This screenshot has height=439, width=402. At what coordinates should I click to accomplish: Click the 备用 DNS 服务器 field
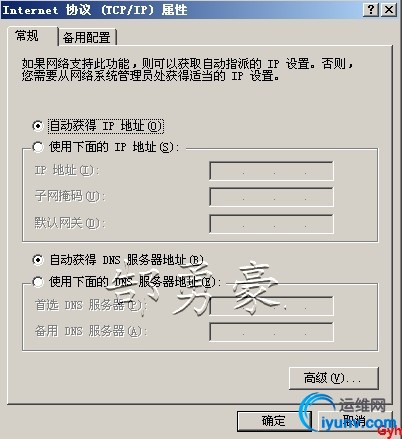pyautogui.click(x=271, y=332)
